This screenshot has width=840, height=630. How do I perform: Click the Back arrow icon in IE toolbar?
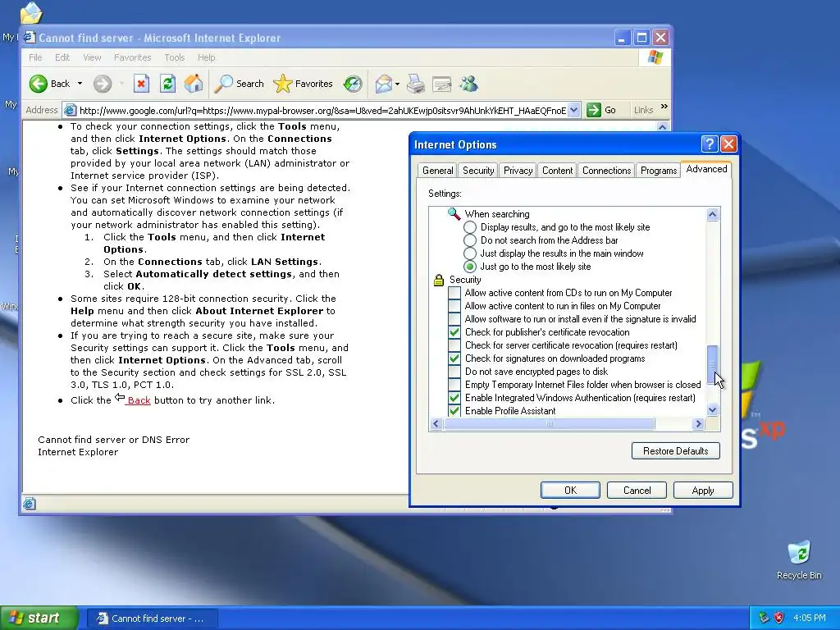coord(38,84)
